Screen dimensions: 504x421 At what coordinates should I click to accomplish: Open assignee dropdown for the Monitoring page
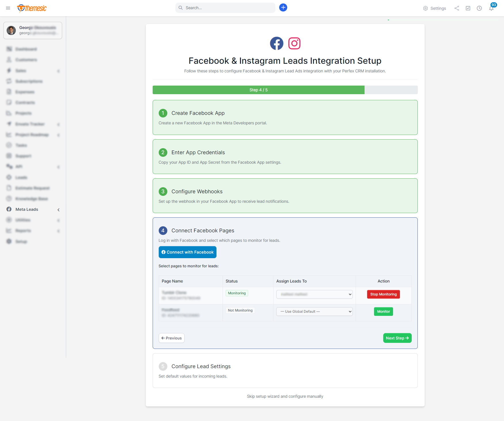pos(315,294)
